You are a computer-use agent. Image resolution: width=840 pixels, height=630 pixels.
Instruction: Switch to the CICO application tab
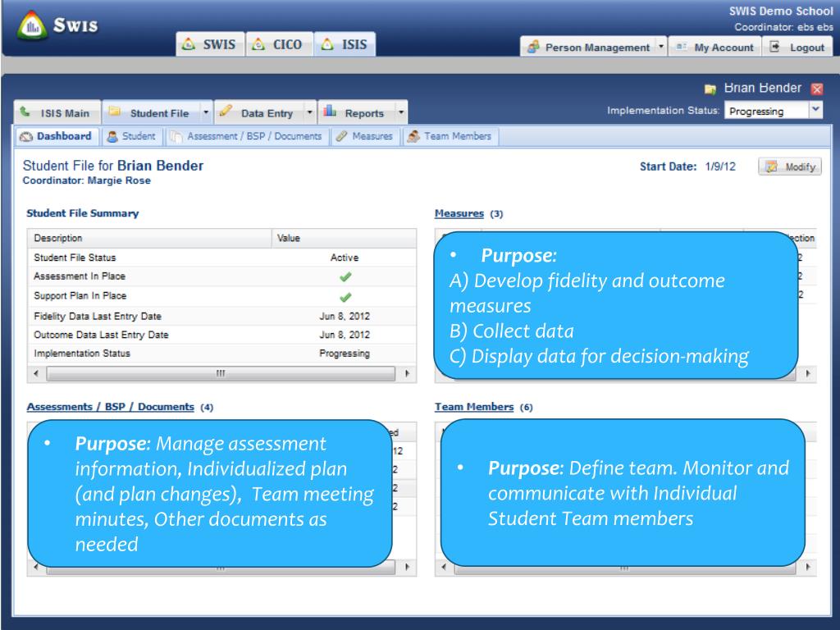pyautogui.click(x=279, y=44)
